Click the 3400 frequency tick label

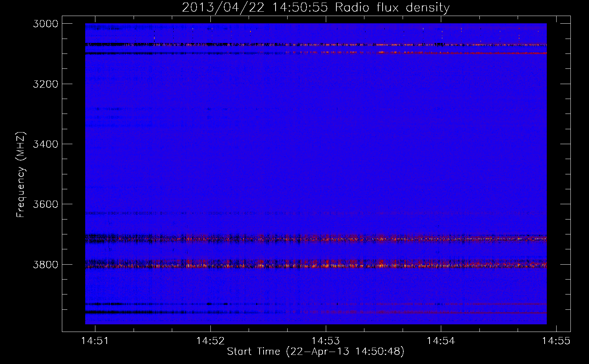(x=46, y=144)
